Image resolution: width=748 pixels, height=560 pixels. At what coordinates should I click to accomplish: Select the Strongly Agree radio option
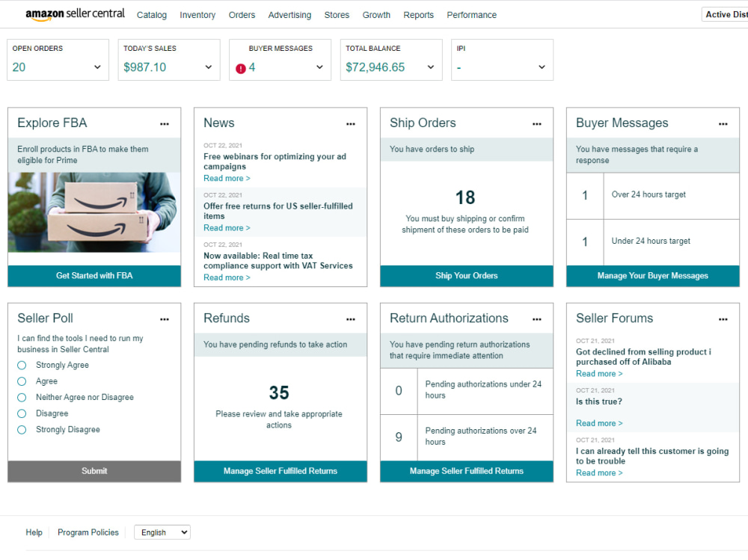(22, 366)
